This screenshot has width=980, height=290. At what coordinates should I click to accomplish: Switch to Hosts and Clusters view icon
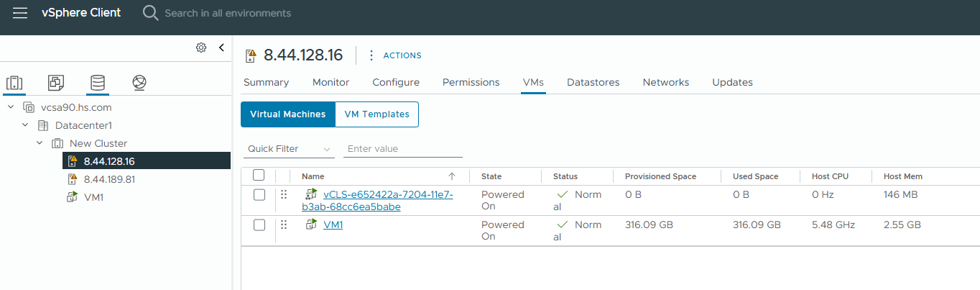coord(14,83)
